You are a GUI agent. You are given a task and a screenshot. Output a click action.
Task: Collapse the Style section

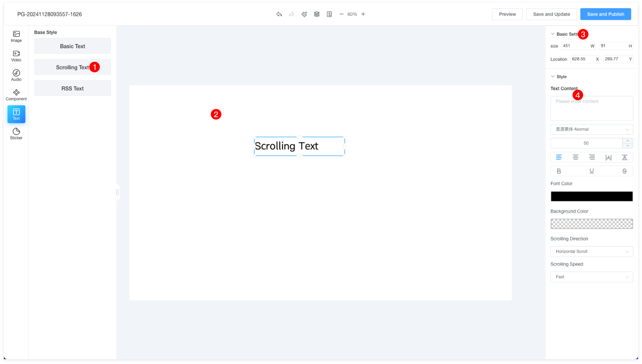pyautogui.click(x=553, y=77)
